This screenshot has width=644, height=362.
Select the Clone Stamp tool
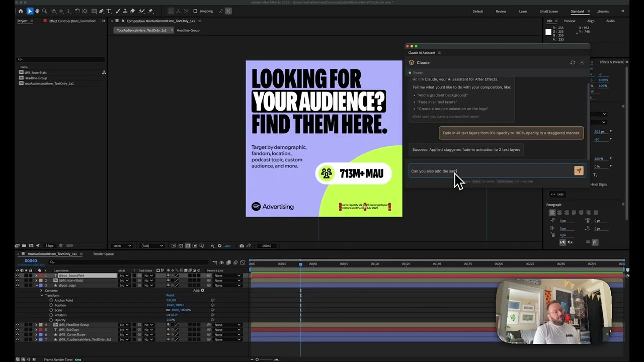point(125,11)
